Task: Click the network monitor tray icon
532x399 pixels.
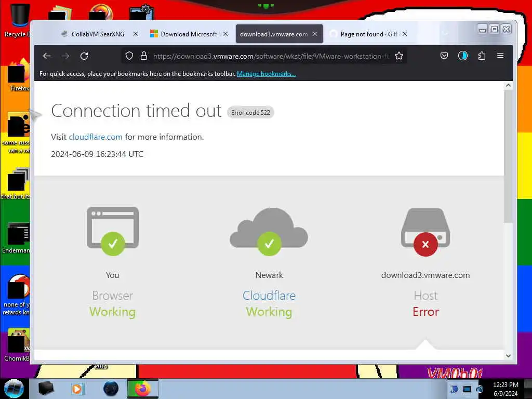Action: pyautogui.click(x=467, y=389)
